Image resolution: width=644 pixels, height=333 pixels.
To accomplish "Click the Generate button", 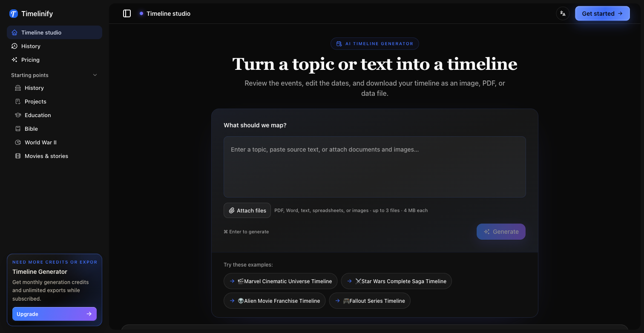I will point(501,232).
